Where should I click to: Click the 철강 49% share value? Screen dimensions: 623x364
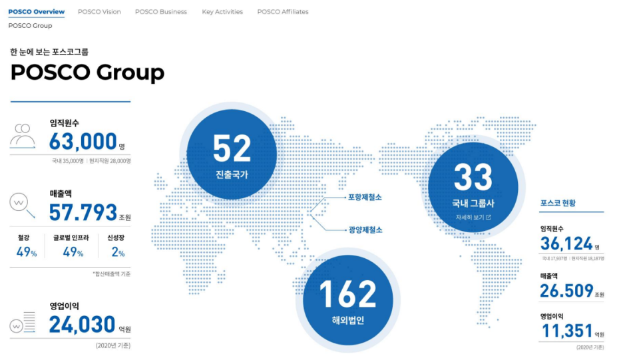[26, 252]
